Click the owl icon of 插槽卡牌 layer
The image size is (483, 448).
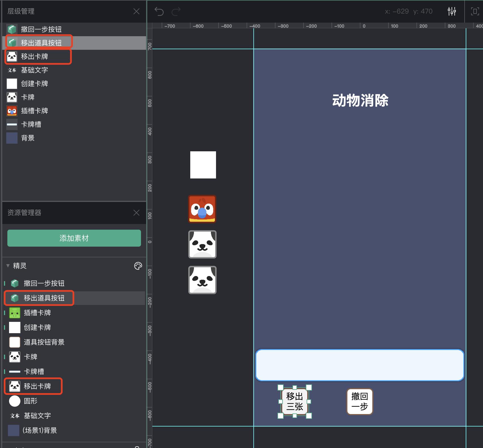(12, 111)
